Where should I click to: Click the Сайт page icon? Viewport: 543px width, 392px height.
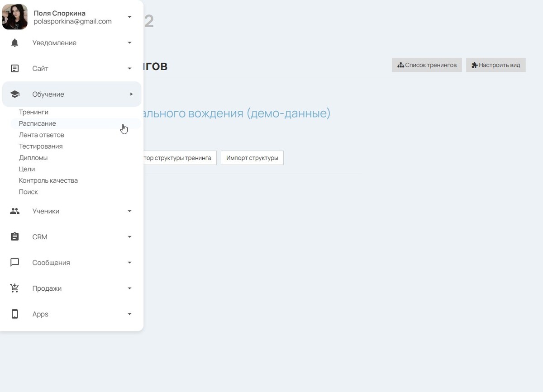tap(15, 69)
